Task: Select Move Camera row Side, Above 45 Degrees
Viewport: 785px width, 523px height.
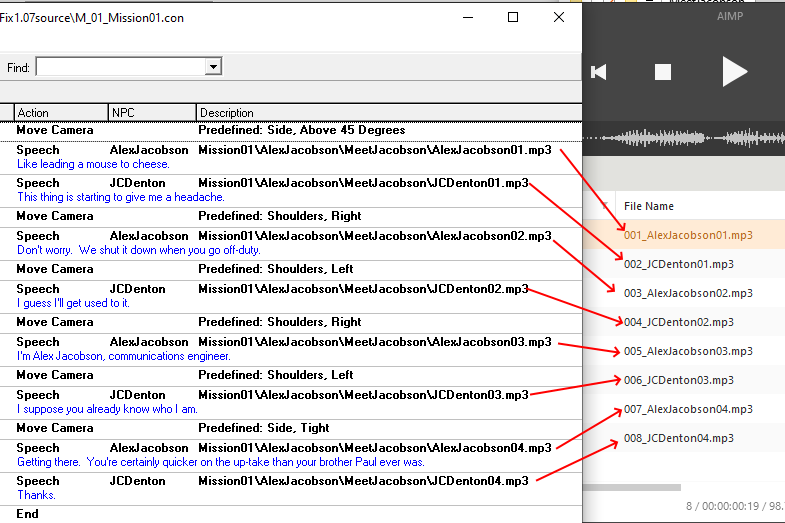Action: (x=290, y=130)
